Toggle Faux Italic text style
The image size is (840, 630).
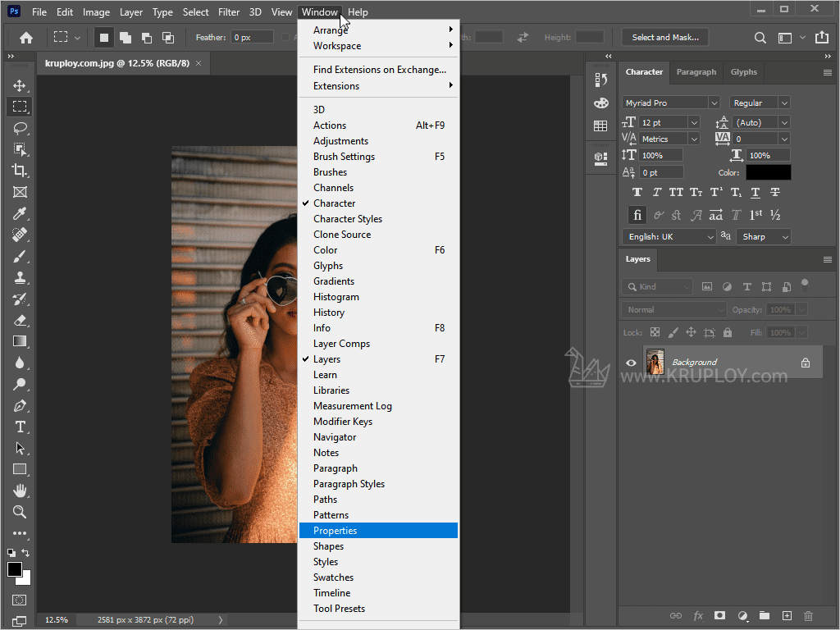click(x=657, y=192)
